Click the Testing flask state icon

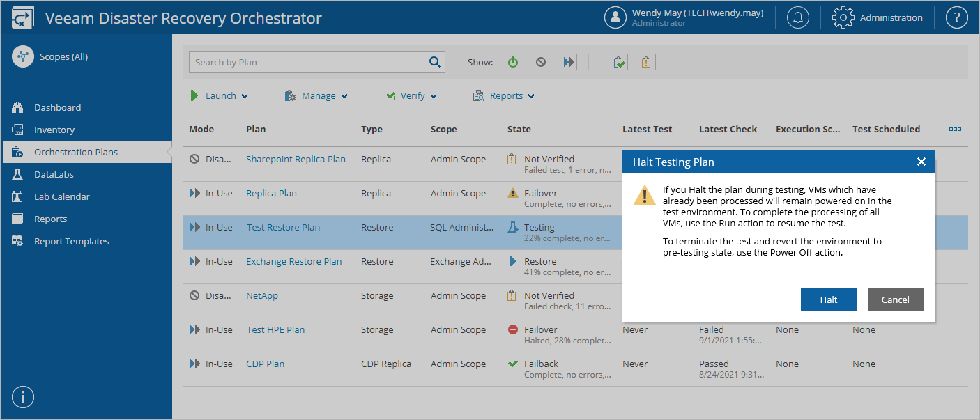(x=513, y=228)
